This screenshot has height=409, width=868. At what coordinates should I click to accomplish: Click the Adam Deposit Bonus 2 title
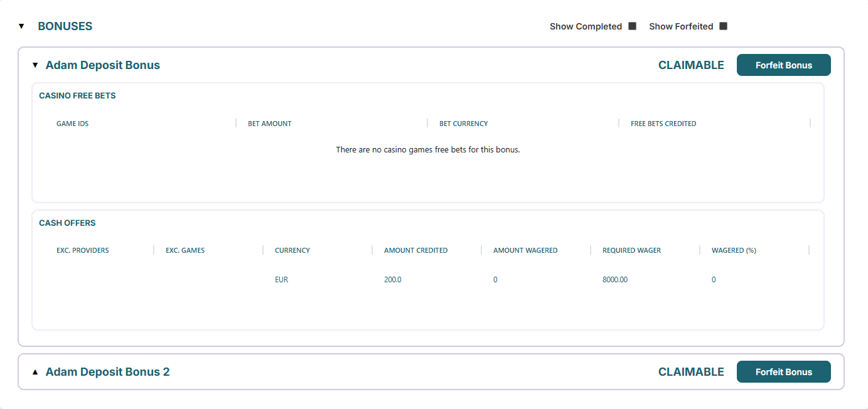click(107, 372)
